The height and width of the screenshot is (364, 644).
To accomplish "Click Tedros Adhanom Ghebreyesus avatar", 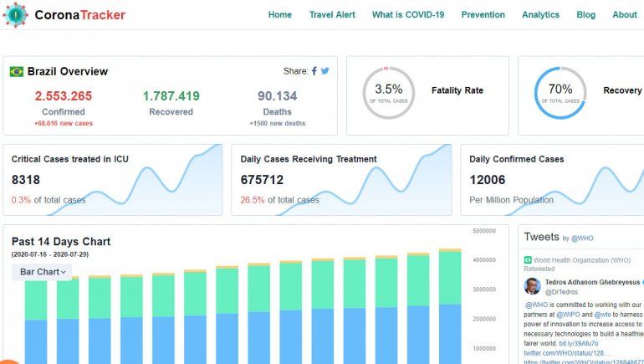I will pos(532,286).
